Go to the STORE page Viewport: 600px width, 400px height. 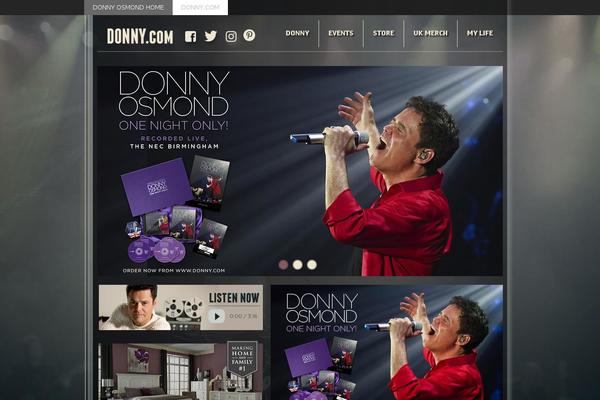pos(383,33)
